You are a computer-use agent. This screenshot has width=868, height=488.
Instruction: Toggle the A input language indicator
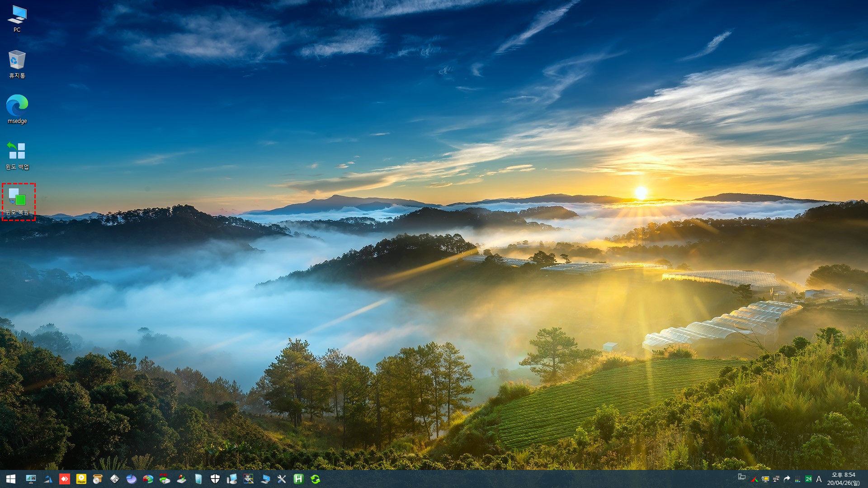819,479
